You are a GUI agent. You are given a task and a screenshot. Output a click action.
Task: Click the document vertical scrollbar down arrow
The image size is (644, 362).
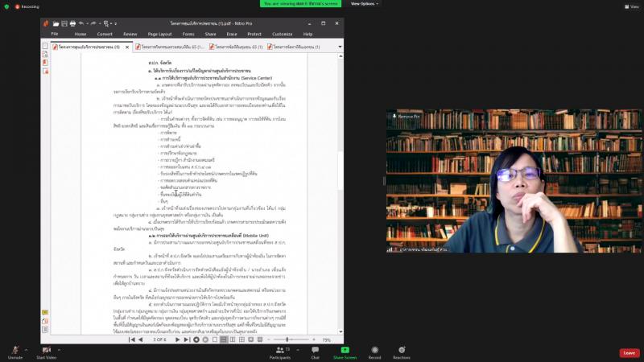[341, 331]
